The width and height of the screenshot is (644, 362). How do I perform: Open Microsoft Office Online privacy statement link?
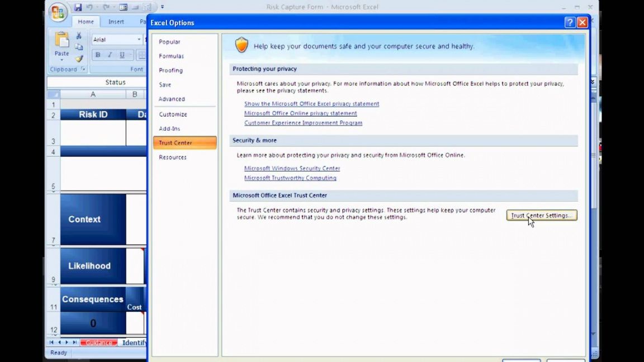(x=300, y=113)
